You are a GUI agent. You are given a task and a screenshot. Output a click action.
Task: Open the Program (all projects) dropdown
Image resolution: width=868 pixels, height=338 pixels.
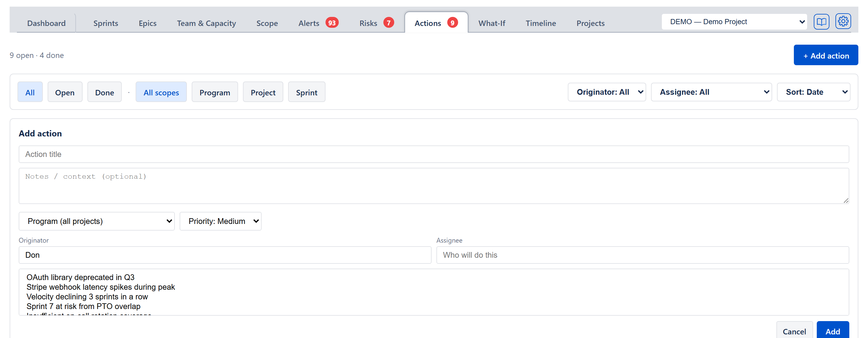click(x=97, y=221)
